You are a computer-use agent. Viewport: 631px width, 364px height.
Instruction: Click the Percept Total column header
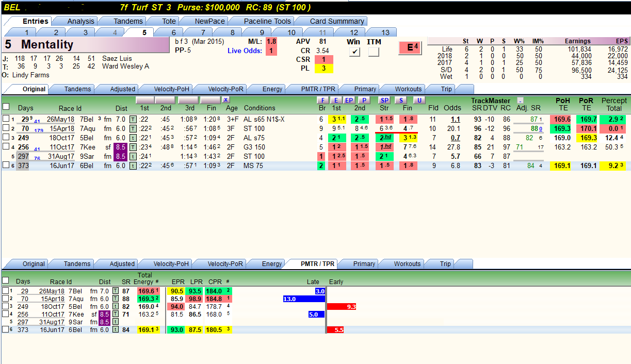tap(614, 105)
